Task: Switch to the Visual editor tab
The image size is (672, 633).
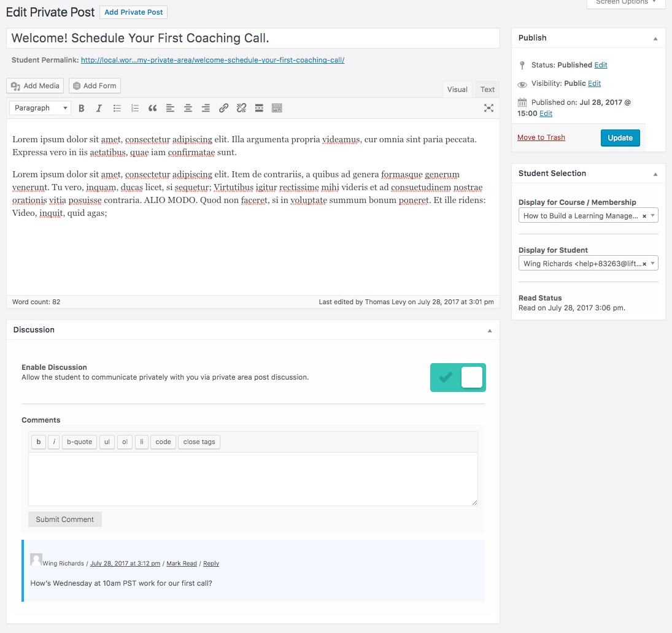Action: pyautogui.click(x=457, y=90)
